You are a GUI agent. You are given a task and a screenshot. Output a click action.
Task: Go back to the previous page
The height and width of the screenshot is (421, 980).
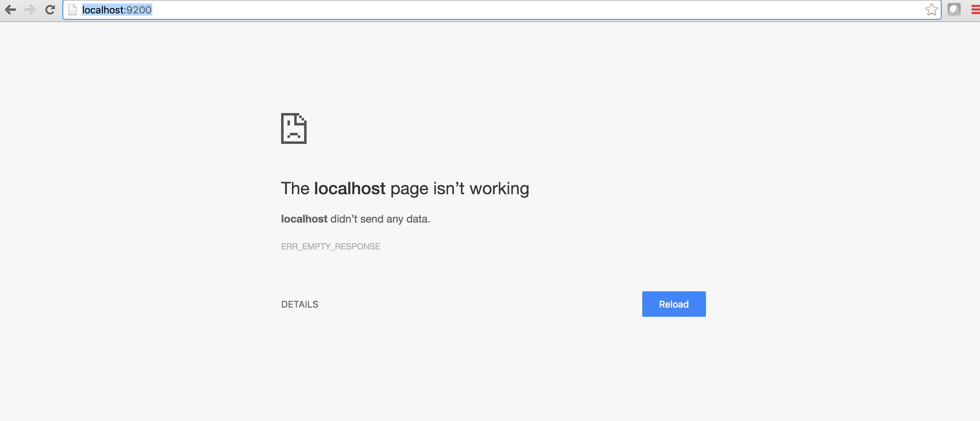coord(11,10)
